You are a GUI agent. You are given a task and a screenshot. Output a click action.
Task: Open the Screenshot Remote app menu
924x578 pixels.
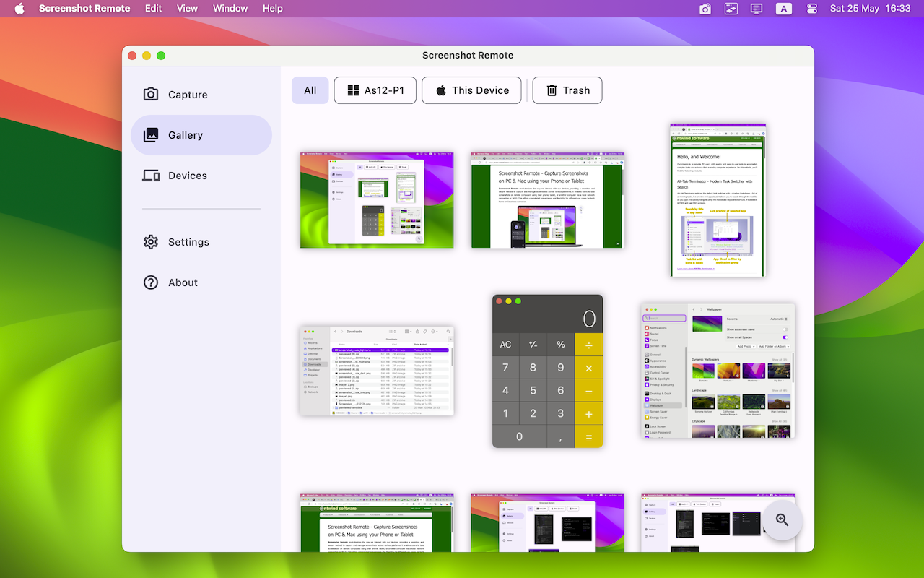click(84, 8)
